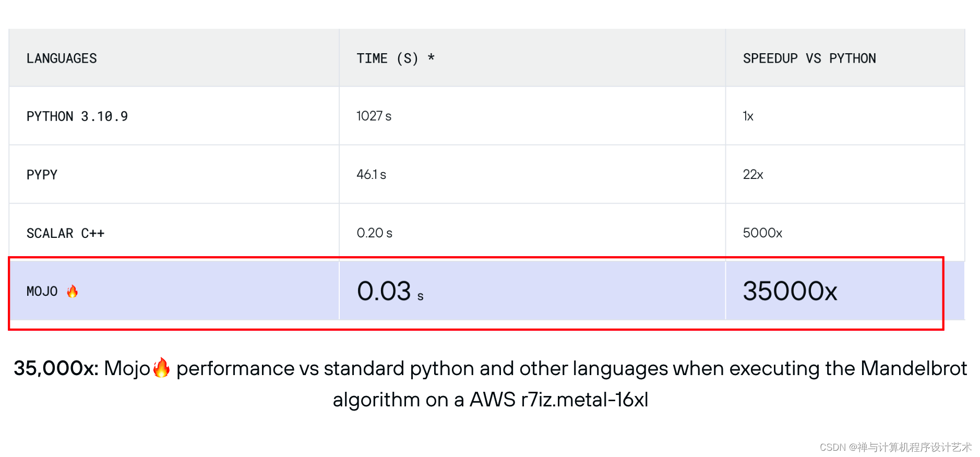Click the 1027 s time cell
This screenshot has width=980, height=457.
374,116
